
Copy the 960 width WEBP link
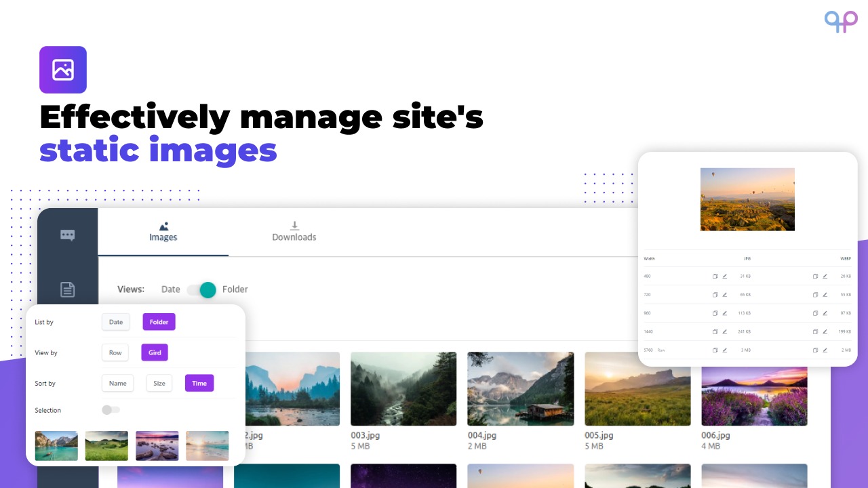click(x=815, y=313)
